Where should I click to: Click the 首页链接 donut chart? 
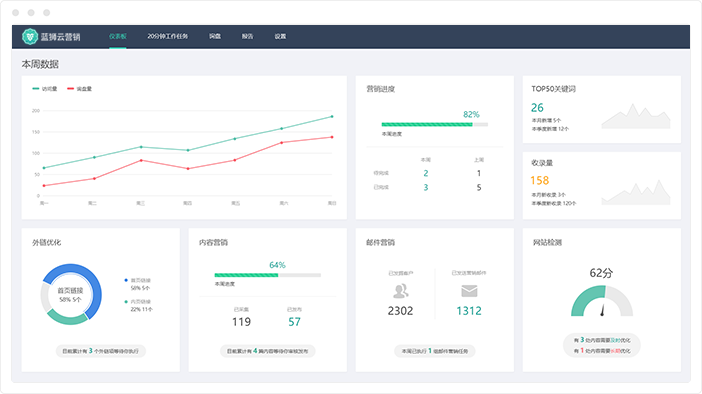pos(71,294)
